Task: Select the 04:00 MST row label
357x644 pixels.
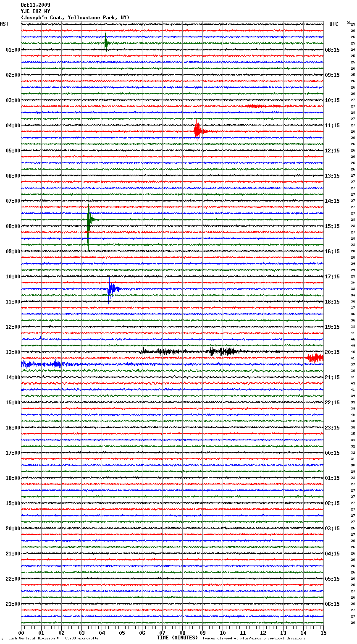Action: click(x=13, y=126)
